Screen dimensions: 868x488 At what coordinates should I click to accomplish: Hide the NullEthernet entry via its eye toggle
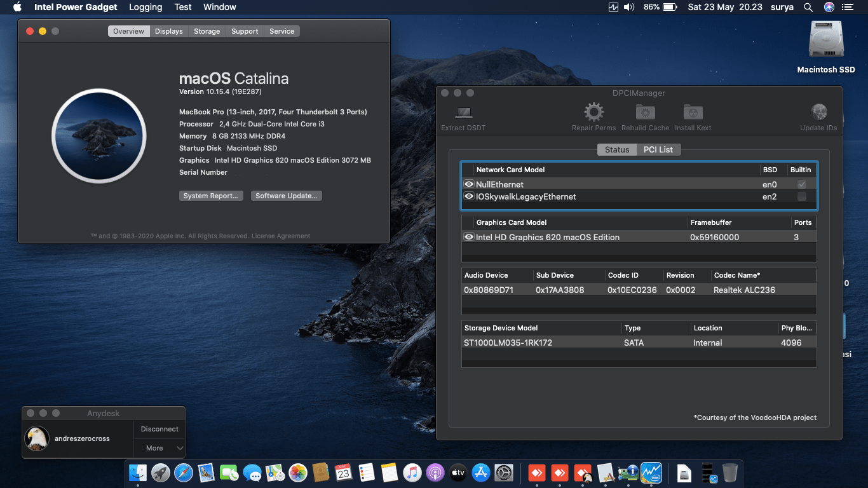[468, 184]
